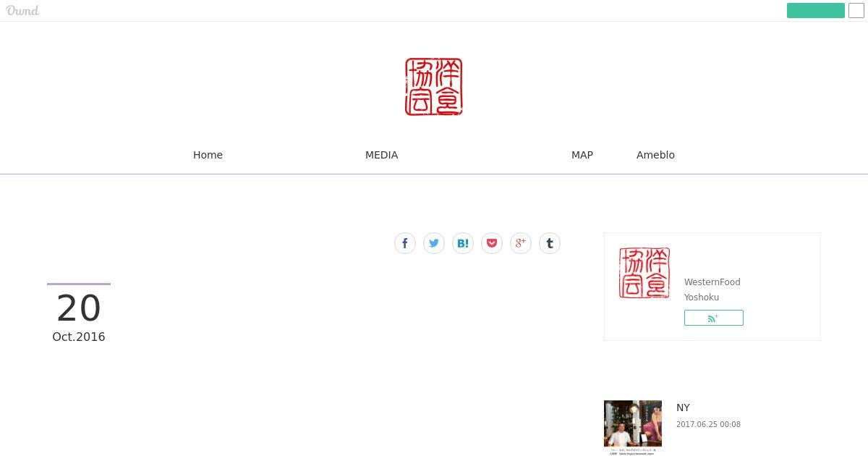This screenshot has width=868, height=456.
Task: Click the green button in top bar
Action: (816, 10)
